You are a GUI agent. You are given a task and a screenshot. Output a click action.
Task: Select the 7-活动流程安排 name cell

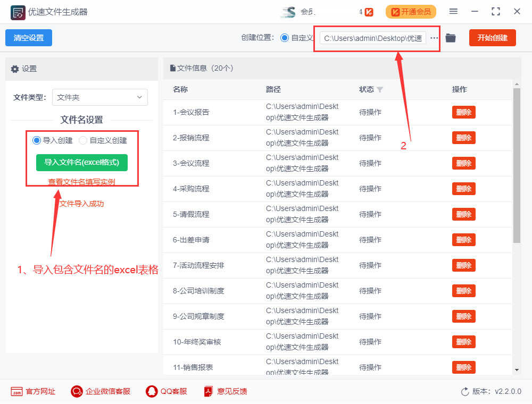(198, 265)
